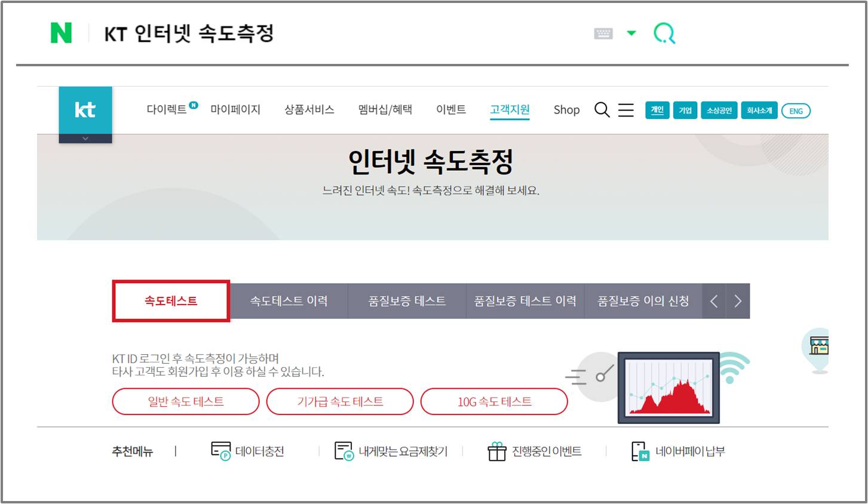Click the 데이터충전 icon
The height and width of the screenshot is (504, 868).
tap(220, 451)
